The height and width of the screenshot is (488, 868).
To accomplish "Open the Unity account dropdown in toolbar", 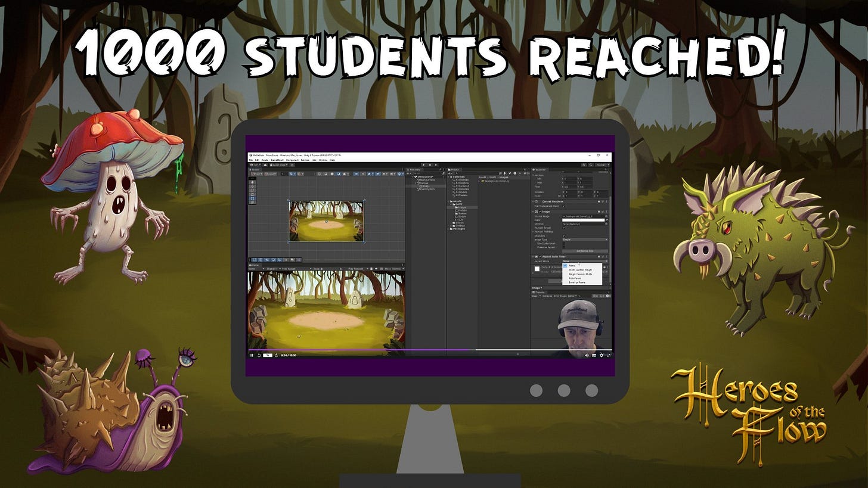I will tap(255, 165).
